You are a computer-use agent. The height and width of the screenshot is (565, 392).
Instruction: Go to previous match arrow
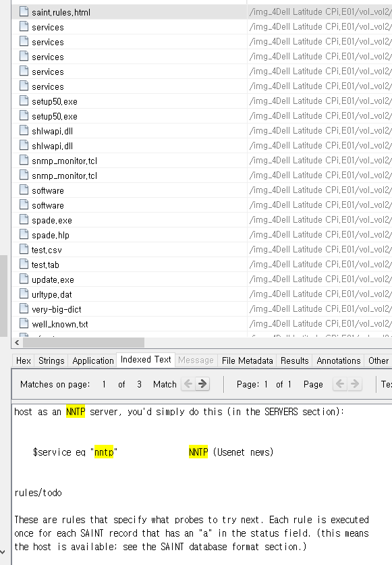[188, 384]
